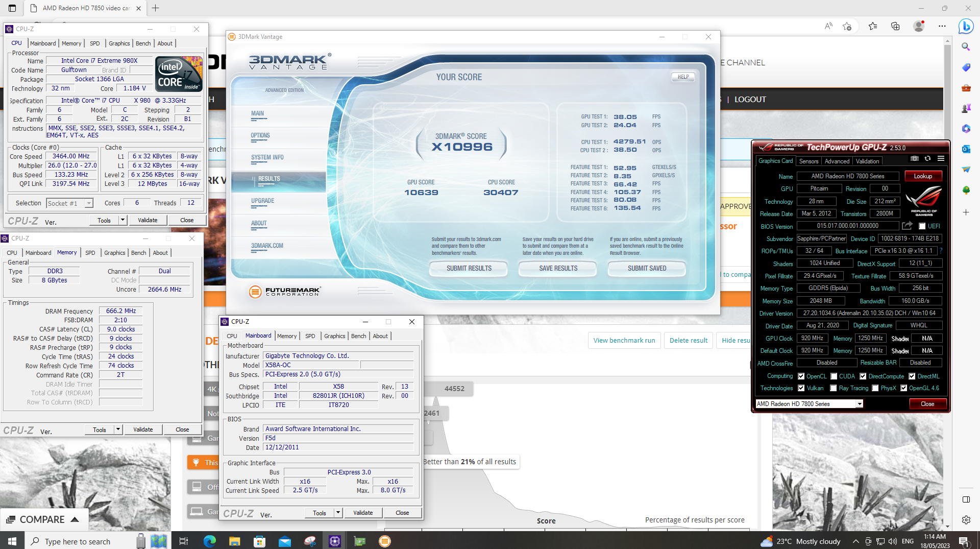Click the Read aloud icon in Edge address bar

coord(828,26)
